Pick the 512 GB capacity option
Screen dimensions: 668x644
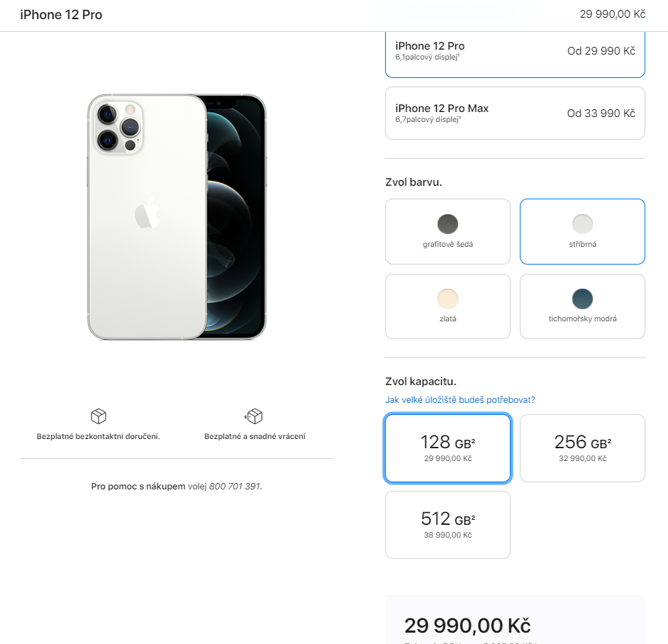coord(447,525)
